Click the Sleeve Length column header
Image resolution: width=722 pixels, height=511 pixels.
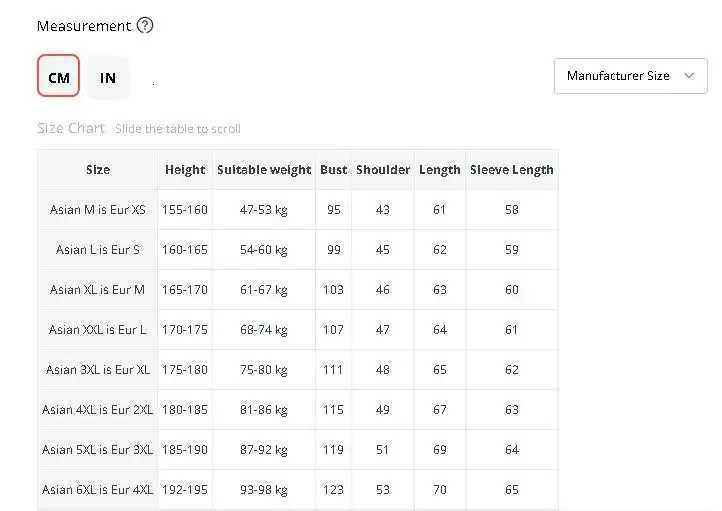click(x=511, y=170)
